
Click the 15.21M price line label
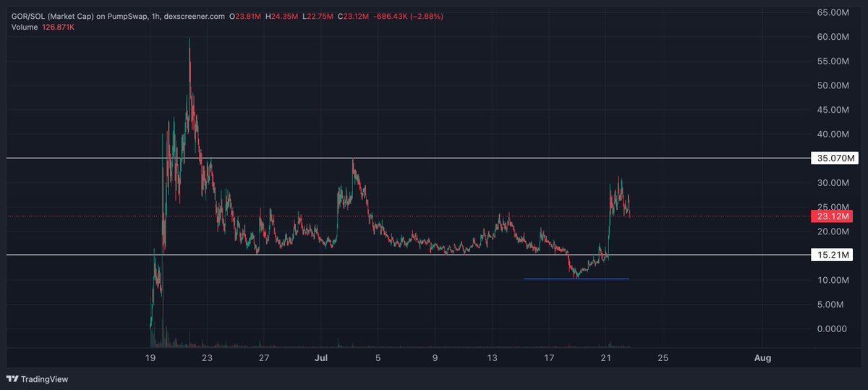[x=832, y=255]
